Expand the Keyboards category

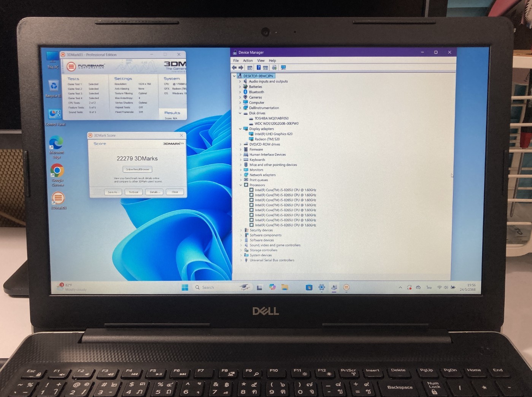(241, 160)
